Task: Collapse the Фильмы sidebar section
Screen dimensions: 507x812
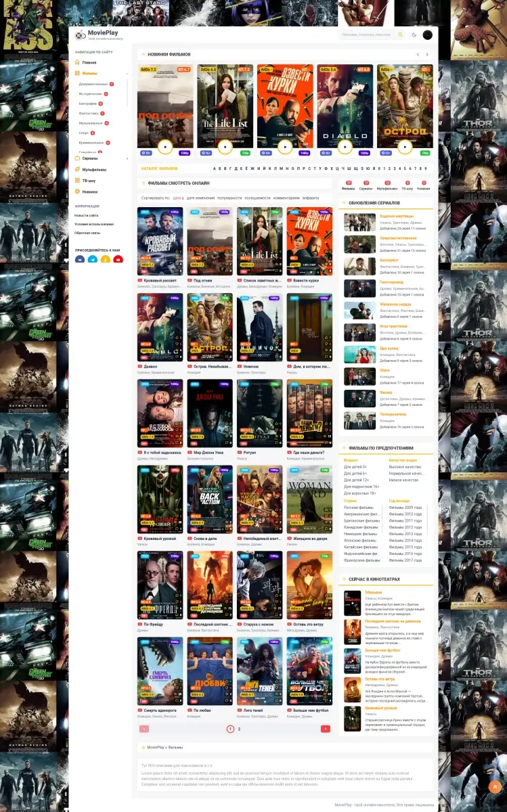Action: (x=127, y=73)
